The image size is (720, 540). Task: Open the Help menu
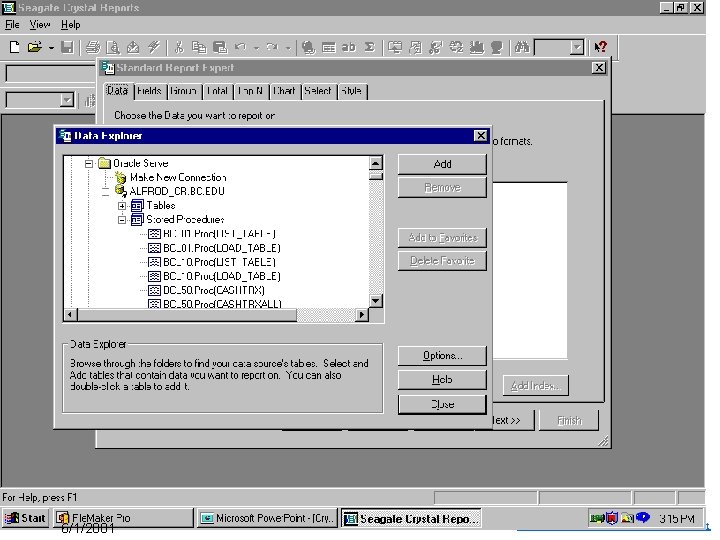tap(71, 25)
